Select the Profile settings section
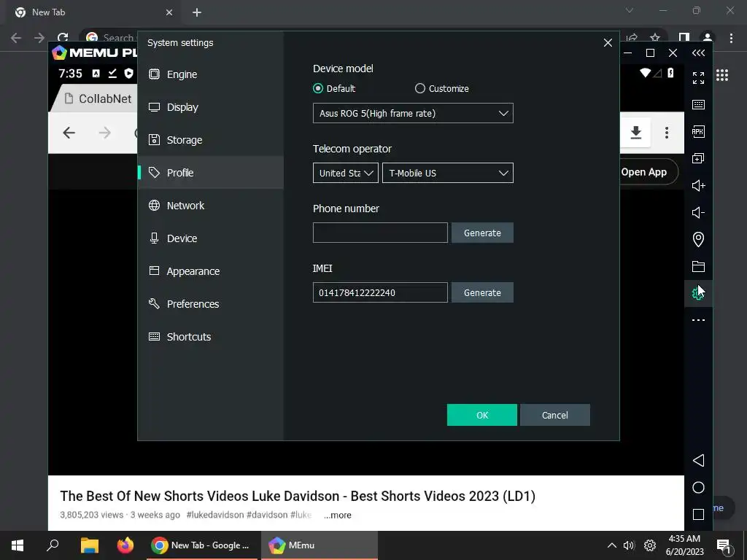The width and height of the screenshot is (747, 560). [x=210, y=172]
